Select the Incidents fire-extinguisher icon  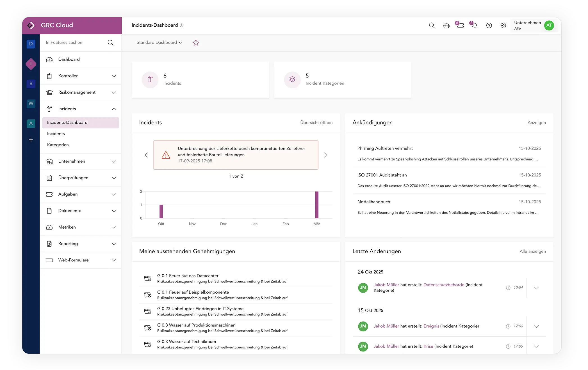click(49, 109)
